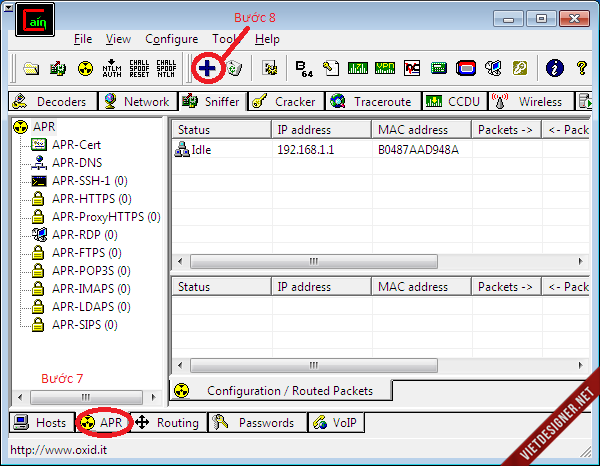Select APR-FTPS (0) tree item
The width and height of the screenshot is (600, 466).
coord(86,253)
